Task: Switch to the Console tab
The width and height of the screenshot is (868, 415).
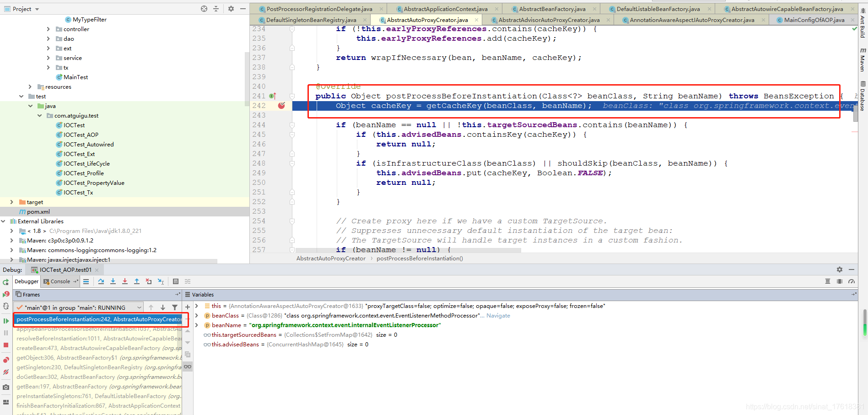Action: 60,281
